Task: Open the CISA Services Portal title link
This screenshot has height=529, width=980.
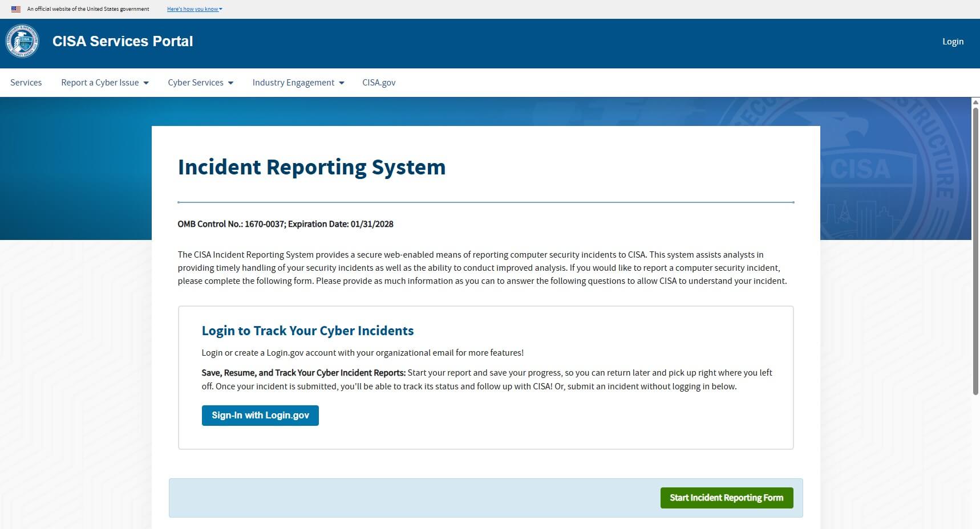Action: pos(123,41)
